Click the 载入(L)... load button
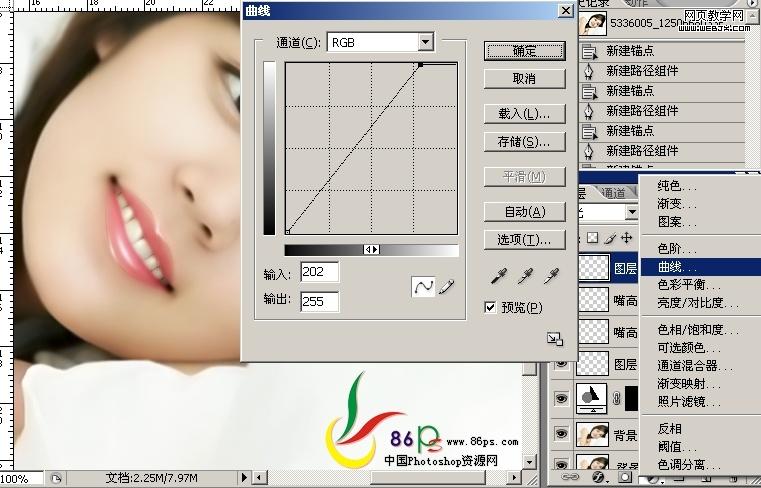This screenshot has width=761, height=488. pyautogui.click(x=525, y=114)
